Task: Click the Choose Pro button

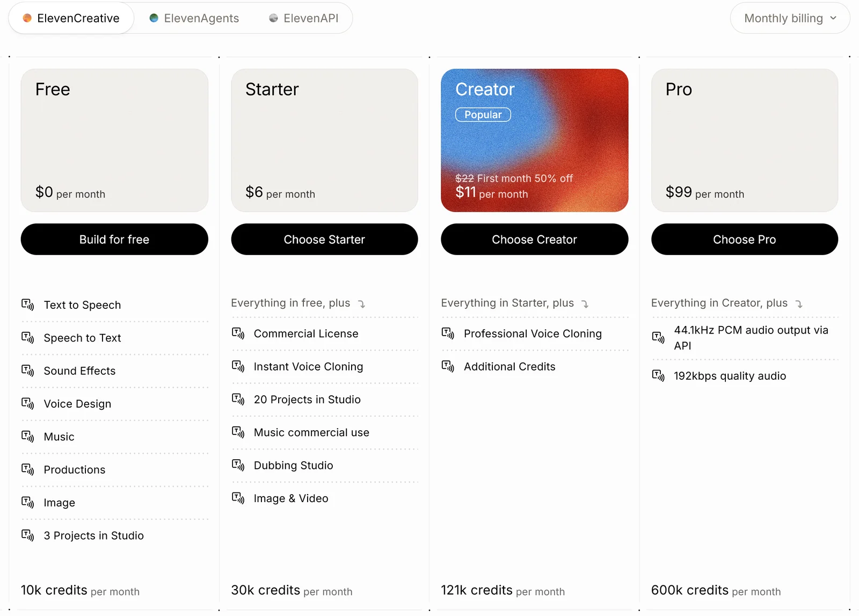Action: (745, 240)
